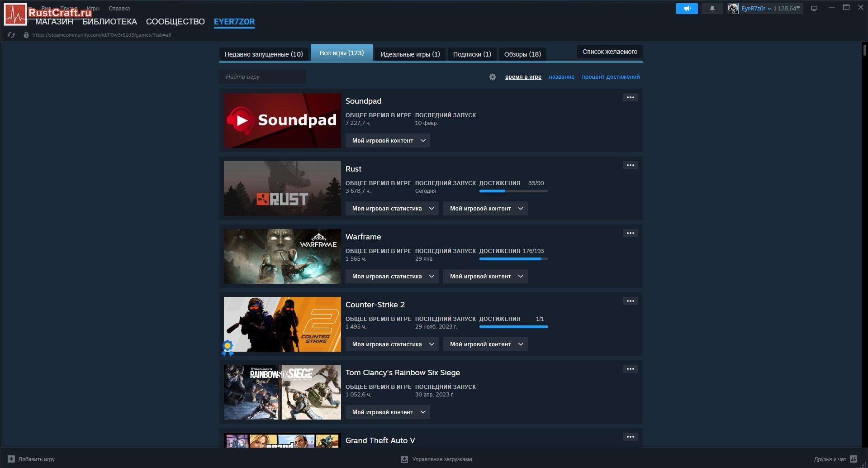Screen dimensions: 868x468
Task: Open Rainbow Six Siege three-dot menu
Action: click(630, 369)
